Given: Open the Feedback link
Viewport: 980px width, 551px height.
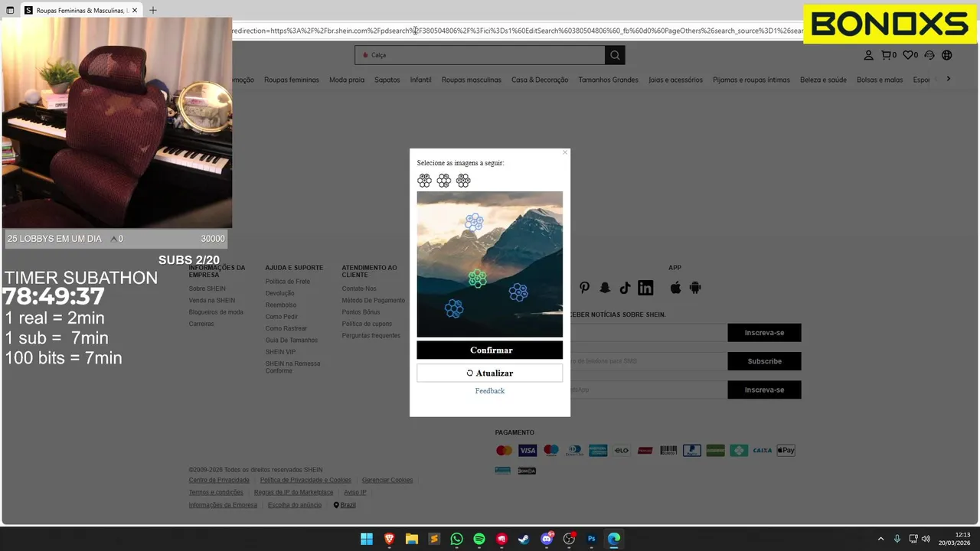Looking at the screenshot, I should pyautogui.click(x=490, y=391).
